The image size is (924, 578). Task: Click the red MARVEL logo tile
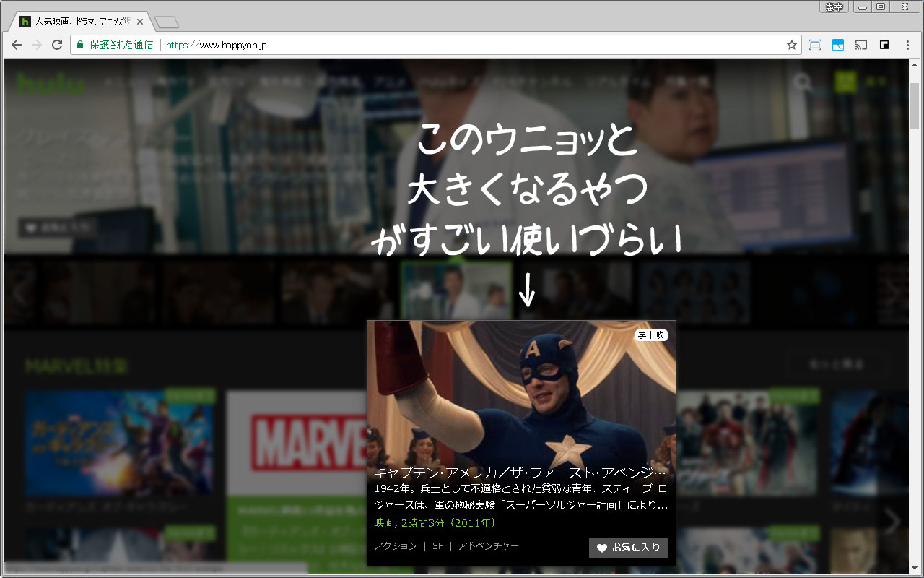coord(297,444)
